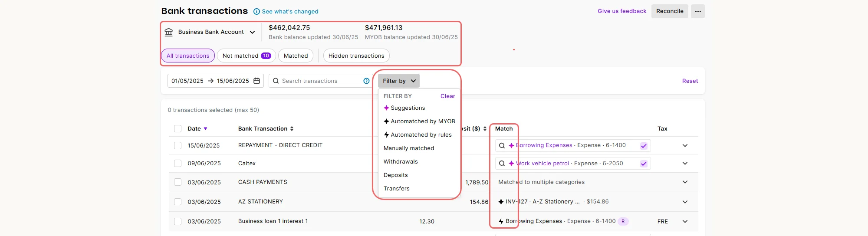The height and width of the screenshot is (236, 868).
Task: Click the Borrowing Expenses suggestion on 15/06/2025
Action: point(544,145)
